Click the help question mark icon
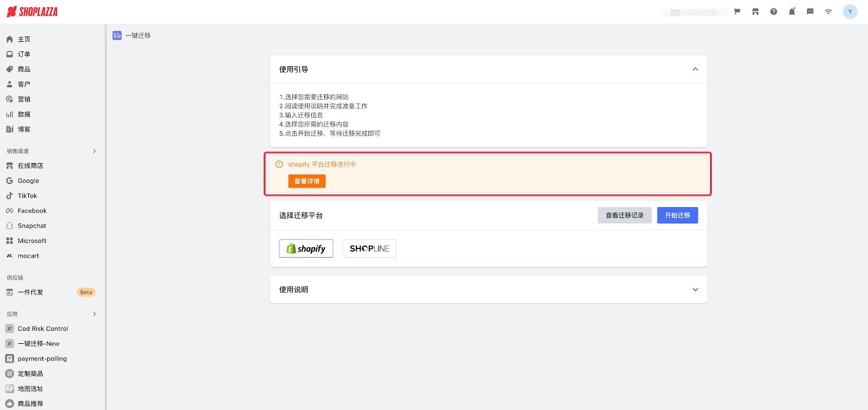The image size is (868, 410). (x=774, y=12)
